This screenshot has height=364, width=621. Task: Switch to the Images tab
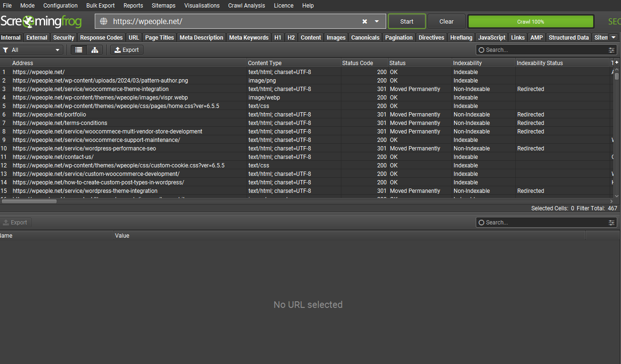pos(336,37)
